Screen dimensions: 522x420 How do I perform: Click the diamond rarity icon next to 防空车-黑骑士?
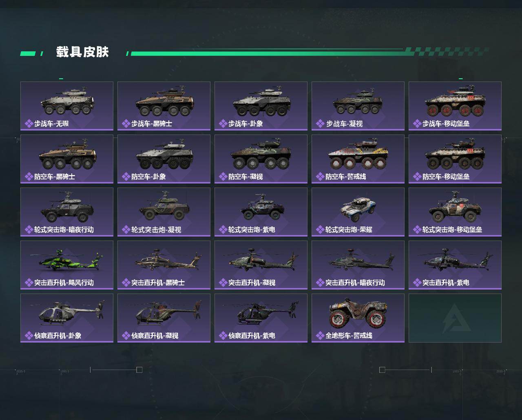pyautogui.click(x=29, y=177)
